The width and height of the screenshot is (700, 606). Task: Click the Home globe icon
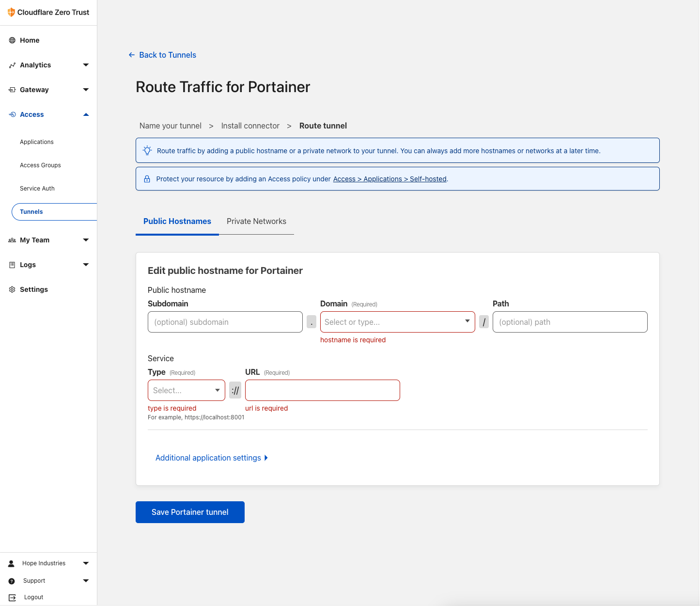pos(12,40)
